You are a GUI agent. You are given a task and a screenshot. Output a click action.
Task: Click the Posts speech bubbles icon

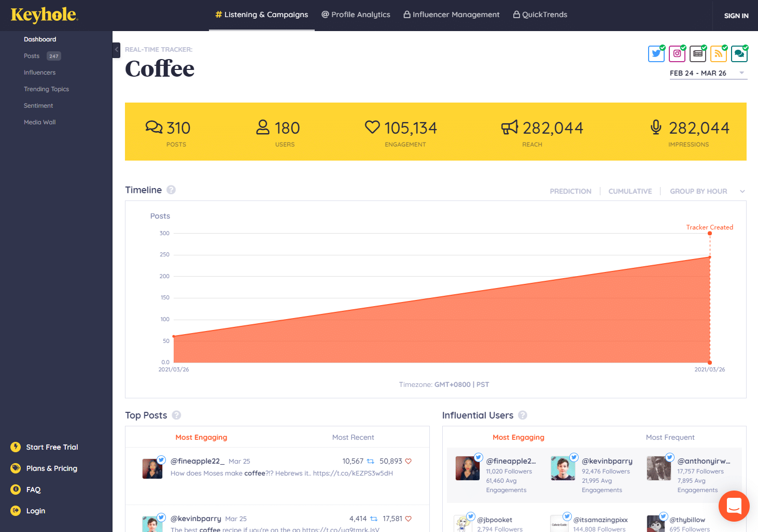(x=154, y=127)
